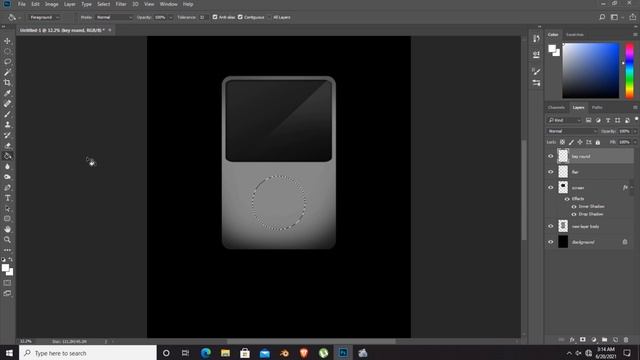Open layer Opacity dropdown arrow

coord(635,131)
